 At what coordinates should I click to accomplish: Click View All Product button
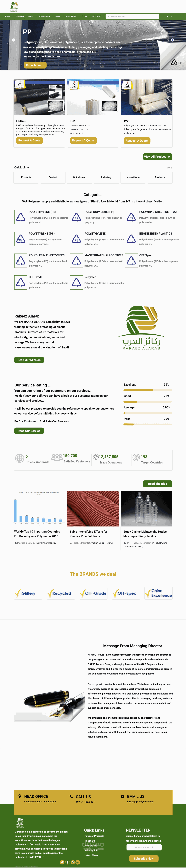[x=157, y=157]
